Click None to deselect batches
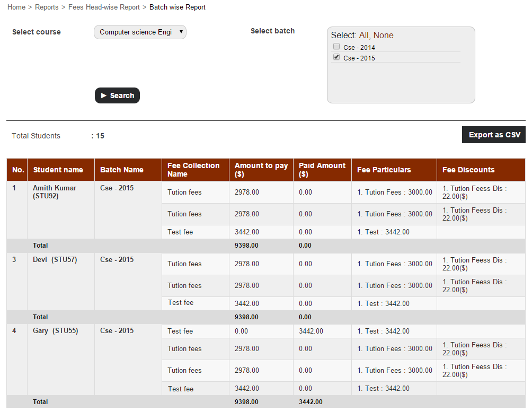532x411 pixels. tap(383, 36)
